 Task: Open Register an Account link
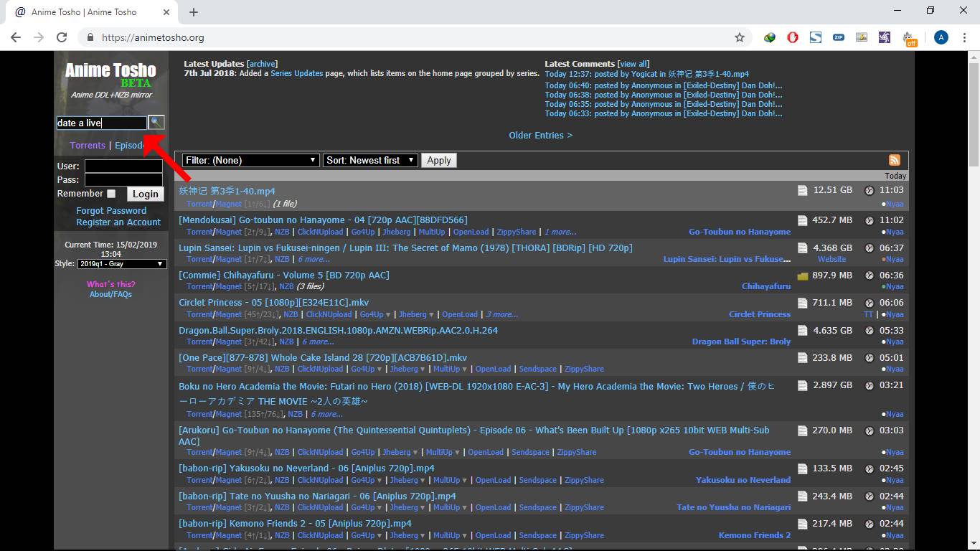click(x=118, y=222)
